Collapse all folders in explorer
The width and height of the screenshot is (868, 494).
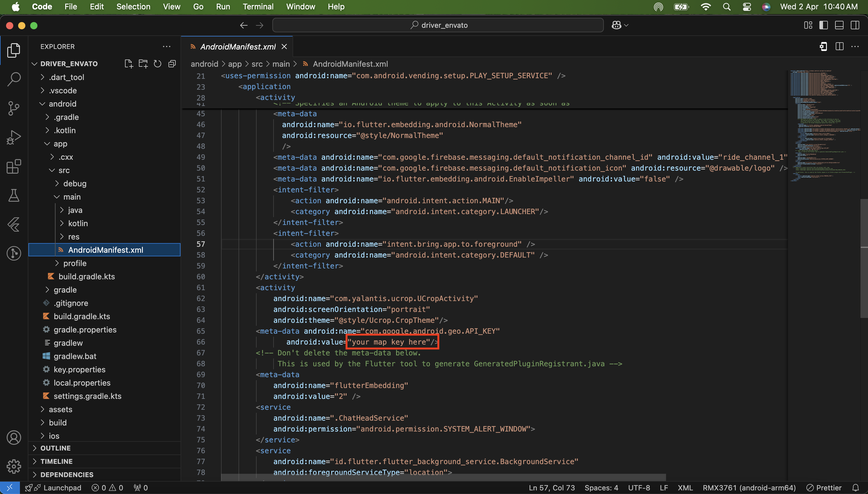pos(172,64)
